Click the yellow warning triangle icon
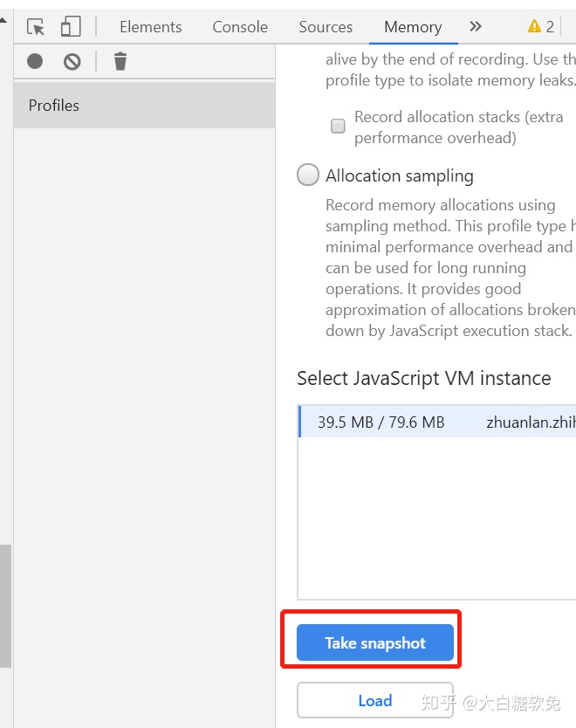 [x=534, y=27]
